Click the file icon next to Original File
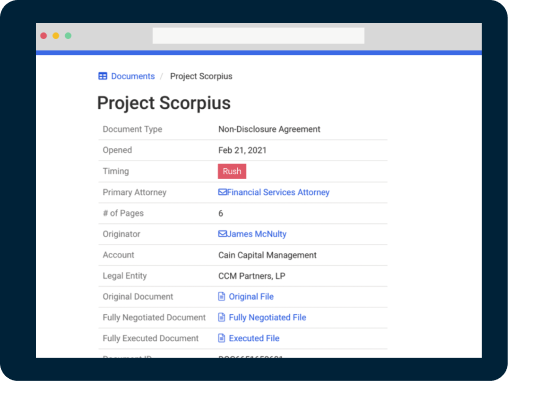 click(222, 296)
